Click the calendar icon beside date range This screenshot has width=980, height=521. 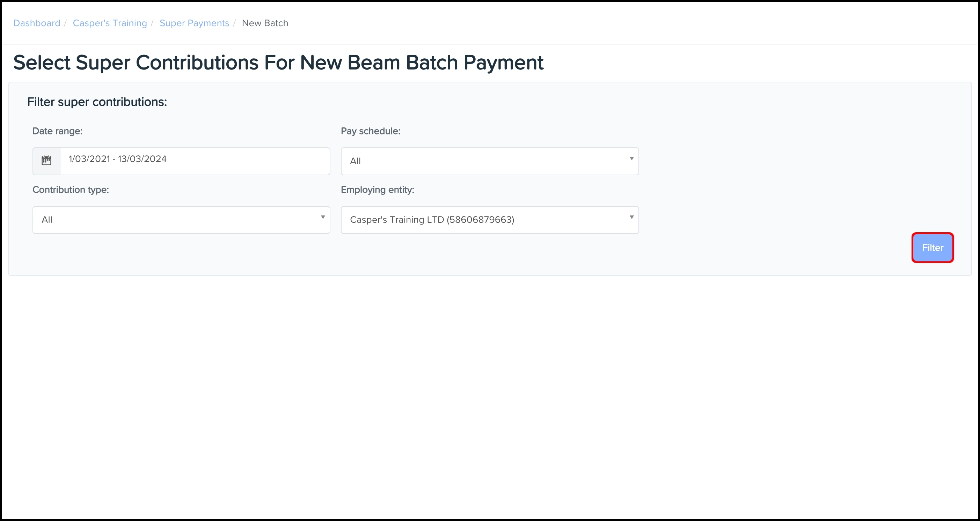click(46, 161)
